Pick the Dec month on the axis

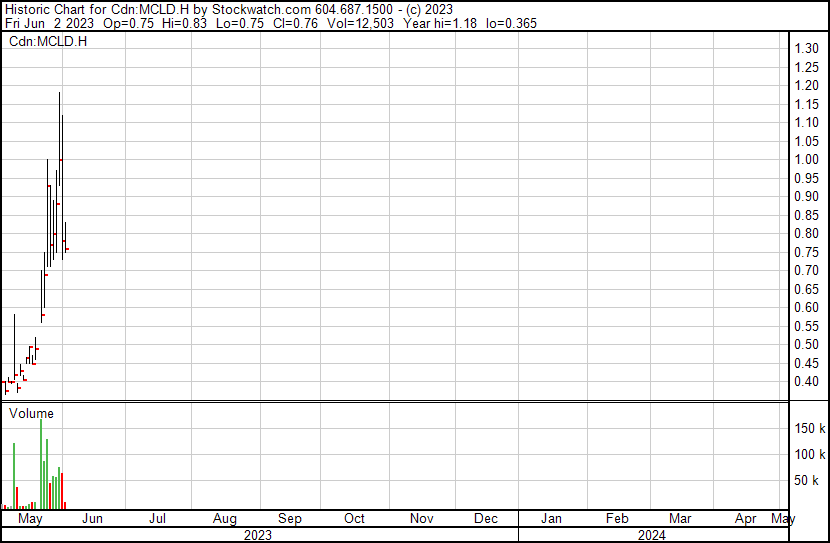point(486,519)
